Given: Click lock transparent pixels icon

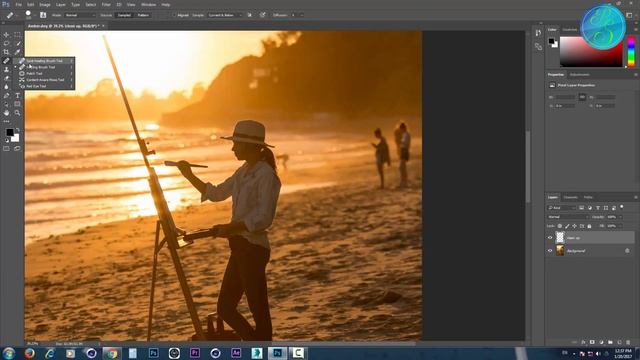Looking at the screenshot, I should click(560, 226).
